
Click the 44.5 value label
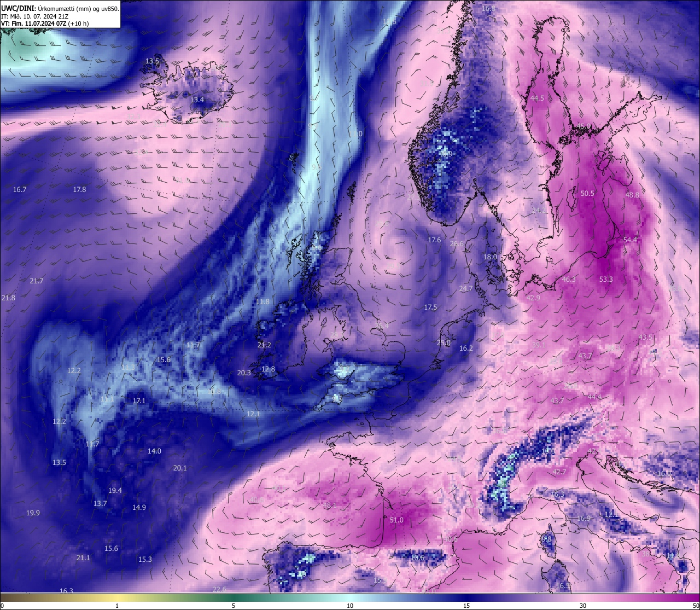tap(538, 98)
